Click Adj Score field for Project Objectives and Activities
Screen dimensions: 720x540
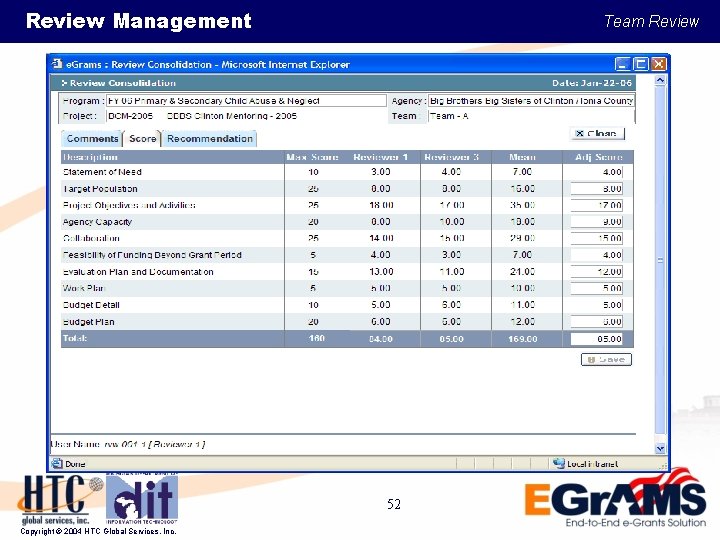point(596,205)
